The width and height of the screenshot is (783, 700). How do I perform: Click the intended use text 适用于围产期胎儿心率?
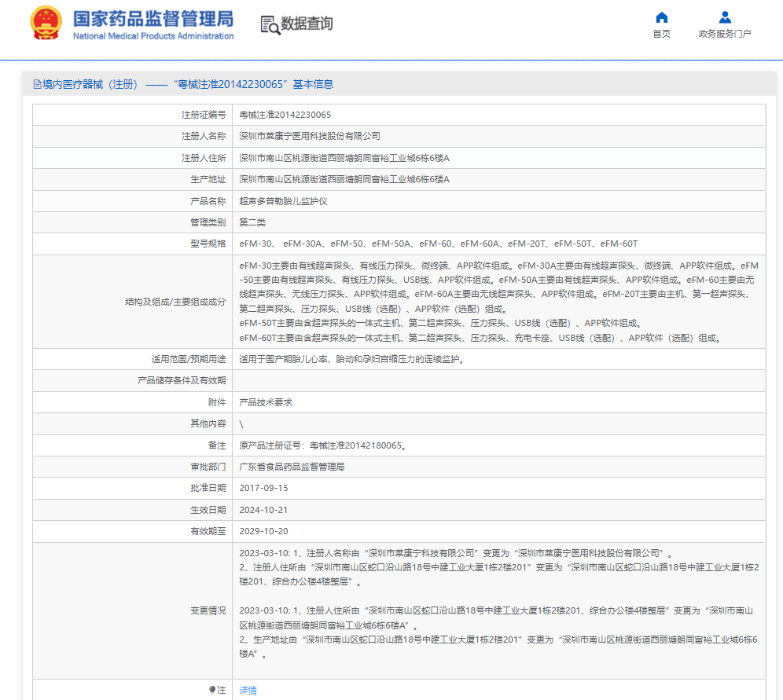[351, 359]
